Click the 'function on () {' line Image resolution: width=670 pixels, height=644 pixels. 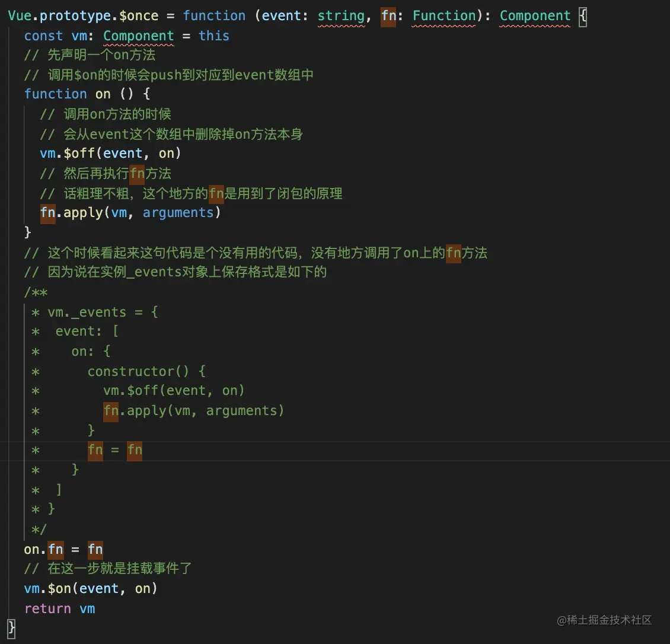[87, 94]
